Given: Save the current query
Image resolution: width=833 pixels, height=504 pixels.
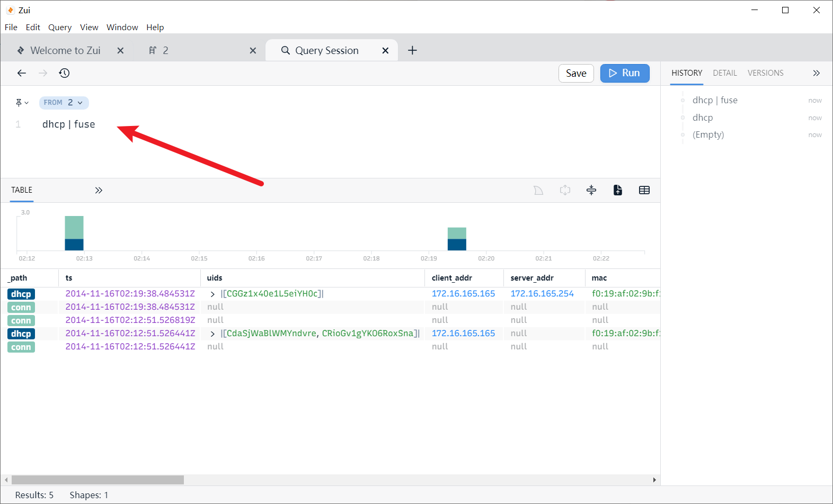Looking at the screenshot, I should point(576,74).
